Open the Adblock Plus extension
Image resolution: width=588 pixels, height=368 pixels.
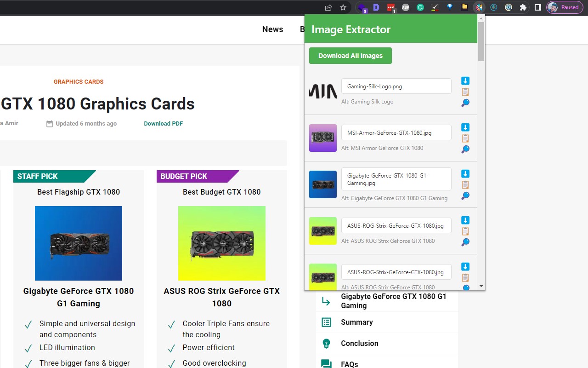point(405,7)
